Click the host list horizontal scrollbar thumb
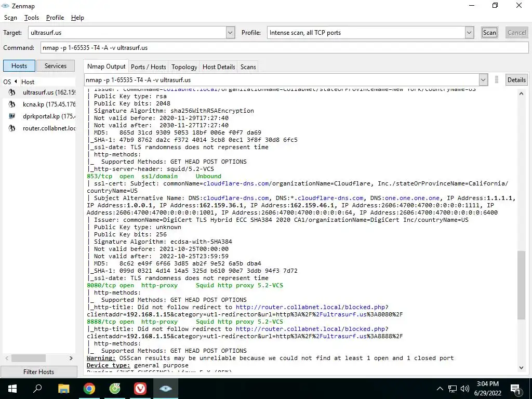The image size is (532, 399). [29, 358]
